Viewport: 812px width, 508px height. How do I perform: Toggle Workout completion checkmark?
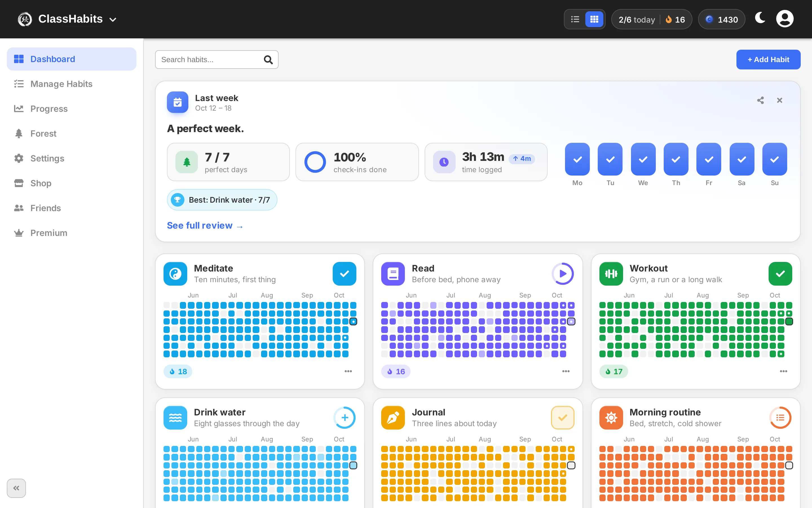tap(780, 274)
